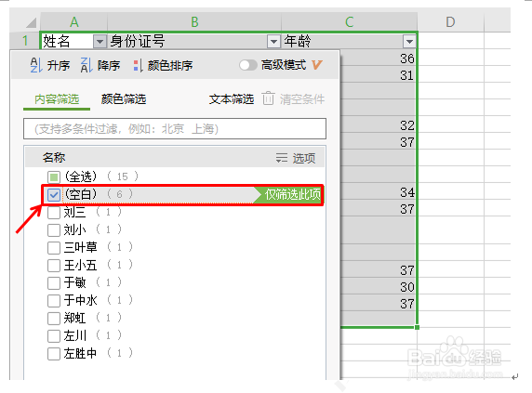Image resolution: width=532 pixels, height=393 pixels.
Task: Select column D header
Action: 450,22
